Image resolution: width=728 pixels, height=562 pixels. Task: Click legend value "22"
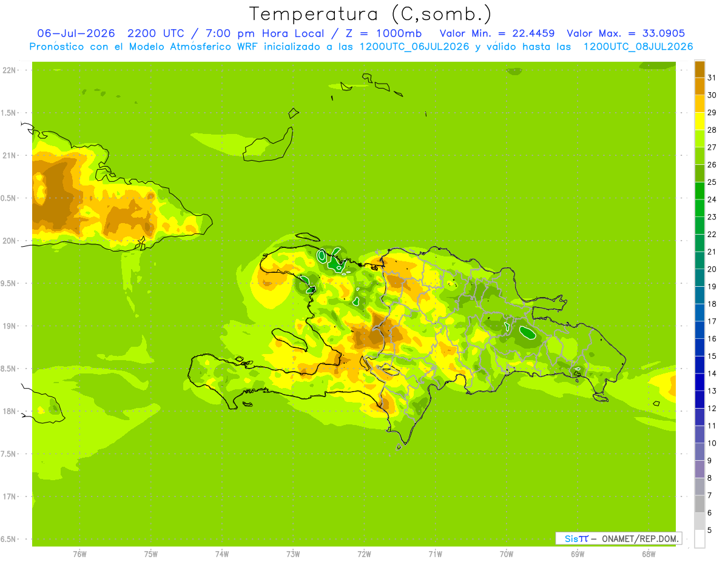pyautogui.click(x=712, y=234)
